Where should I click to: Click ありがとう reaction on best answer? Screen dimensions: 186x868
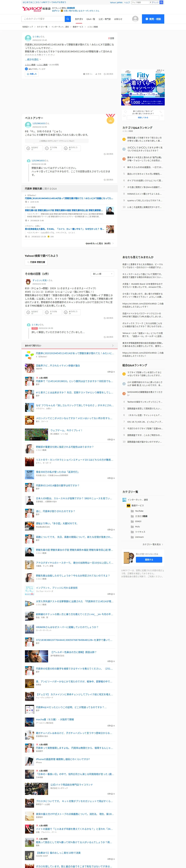click(72, 148)
